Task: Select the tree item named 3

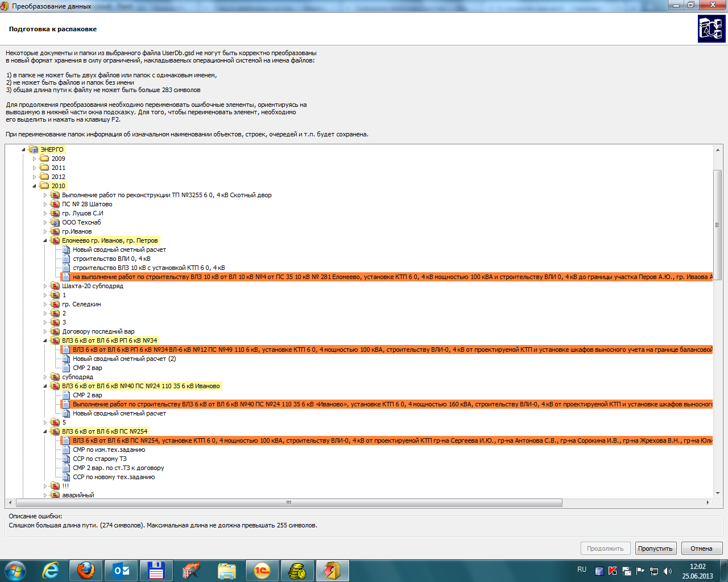Action: tap(64, 322)
